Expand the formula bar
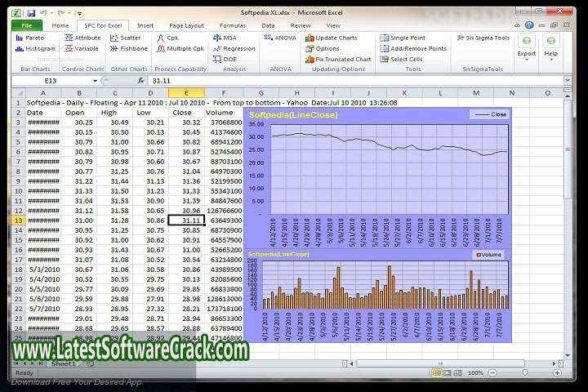This screenshot has height=392, width=588. click(568, 80)
